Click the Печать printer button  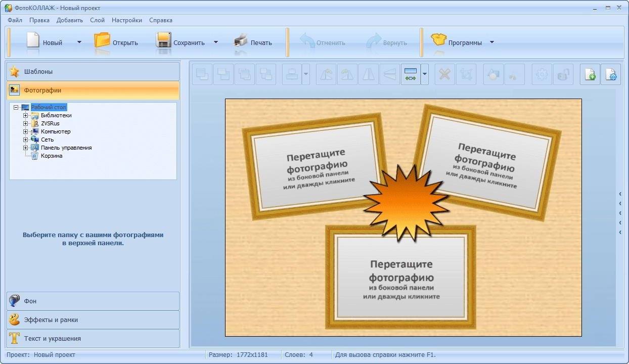[x=253, y=42]
